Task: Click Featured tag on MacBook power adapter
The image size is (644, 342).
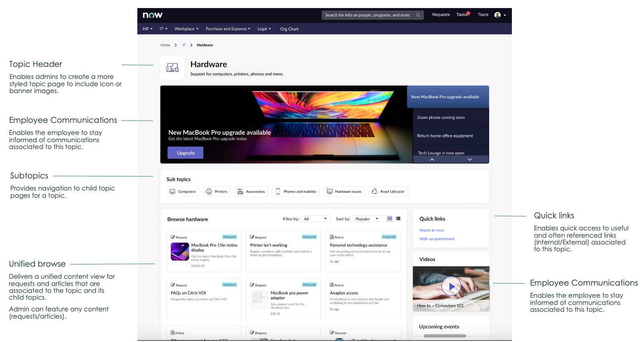Action: tap(309, 285)
